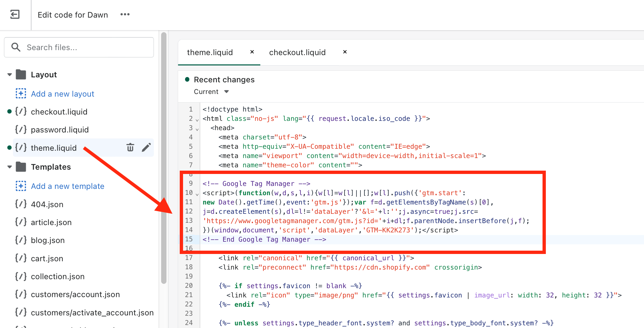The height and width of the screenshot is (328, 644).
Task: Click the search magnifier icon
Action: pyautogui.click(x=16, y=47)
